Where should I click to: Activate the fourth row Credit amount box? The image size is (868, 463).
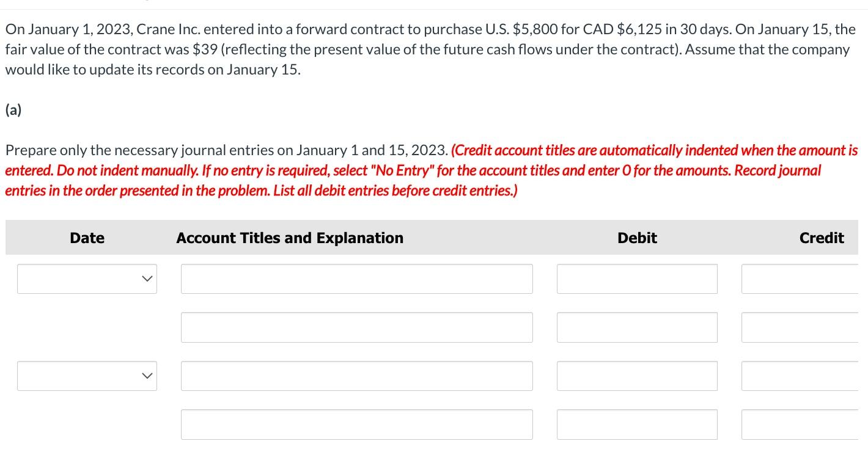[800, 425]
